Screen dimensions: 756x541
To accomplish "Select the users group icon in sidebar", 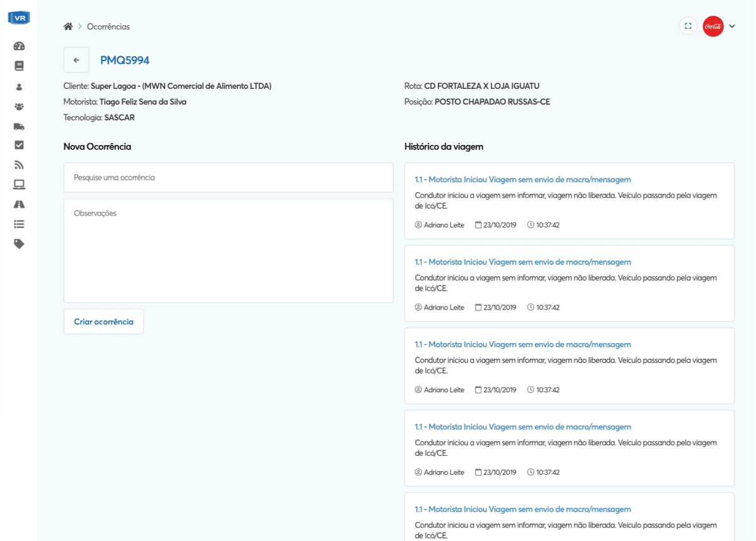I will tap(19, 107).
